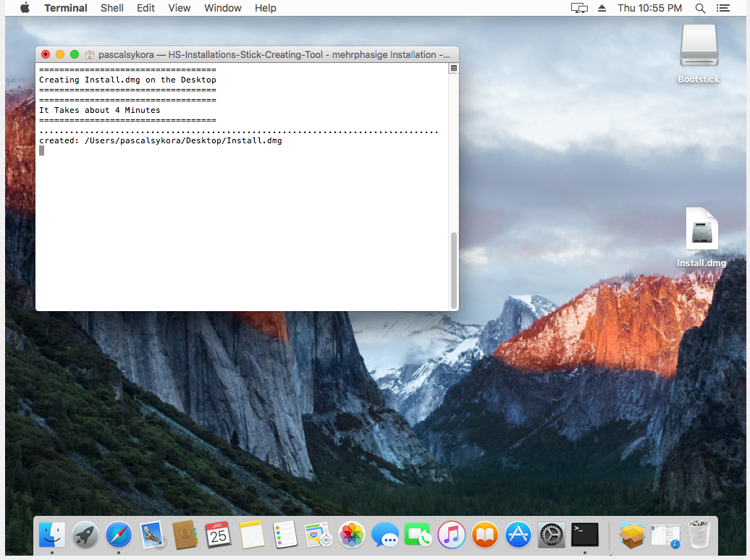The image size is (750, 560).
Task: Open Finder in the Dock
Action: click(51, 534)
